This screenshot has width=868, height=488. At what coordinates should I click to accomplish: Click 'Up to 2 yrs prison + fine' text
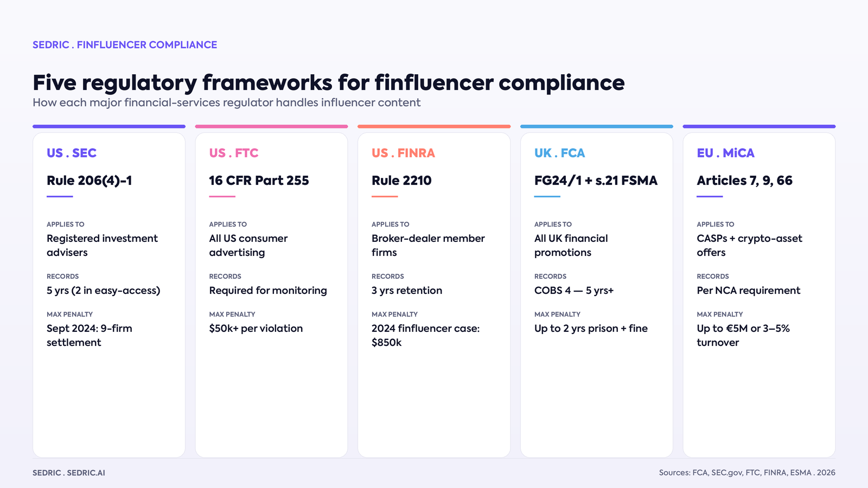tap(591, 329)
